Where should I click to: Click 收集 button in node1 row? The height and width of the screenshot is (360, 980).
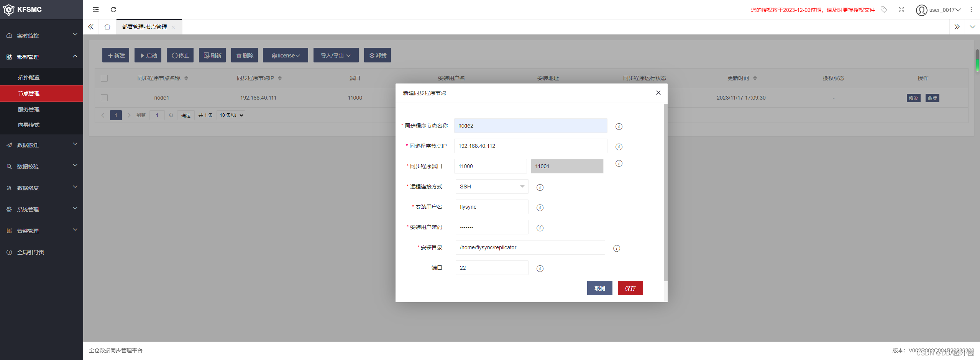932,98
